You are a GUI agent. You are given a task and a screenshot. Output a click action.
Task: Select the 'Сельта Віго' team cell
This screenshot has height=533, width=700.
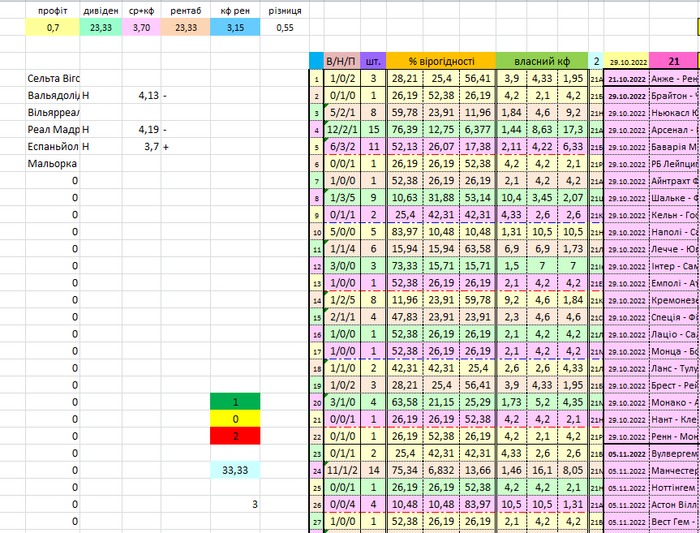click(53, 79)
